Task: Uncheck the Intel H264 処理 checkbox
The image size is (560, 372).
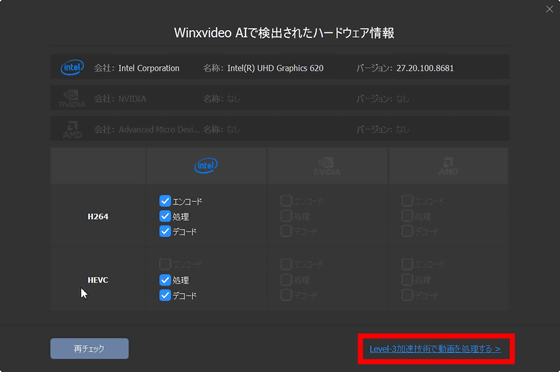Action: (165, 216)
